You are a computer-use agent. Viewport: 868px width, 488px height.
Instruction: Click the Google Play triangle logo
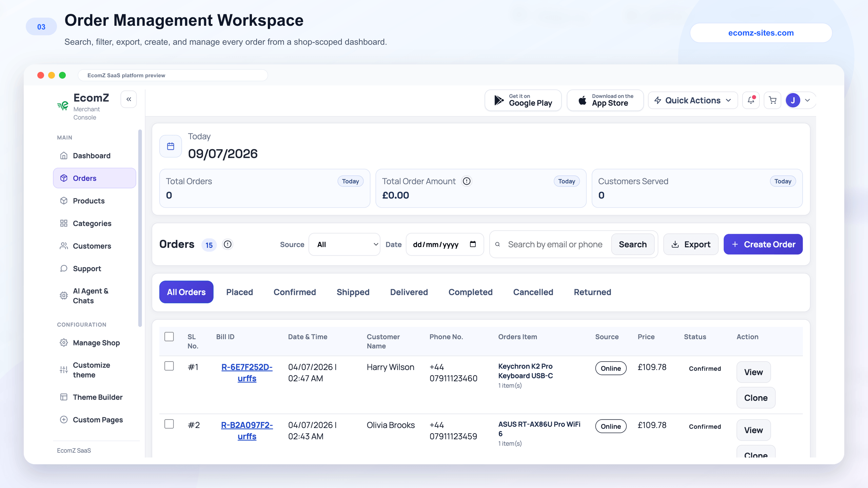pyautogui.click(x=499, y=100)
